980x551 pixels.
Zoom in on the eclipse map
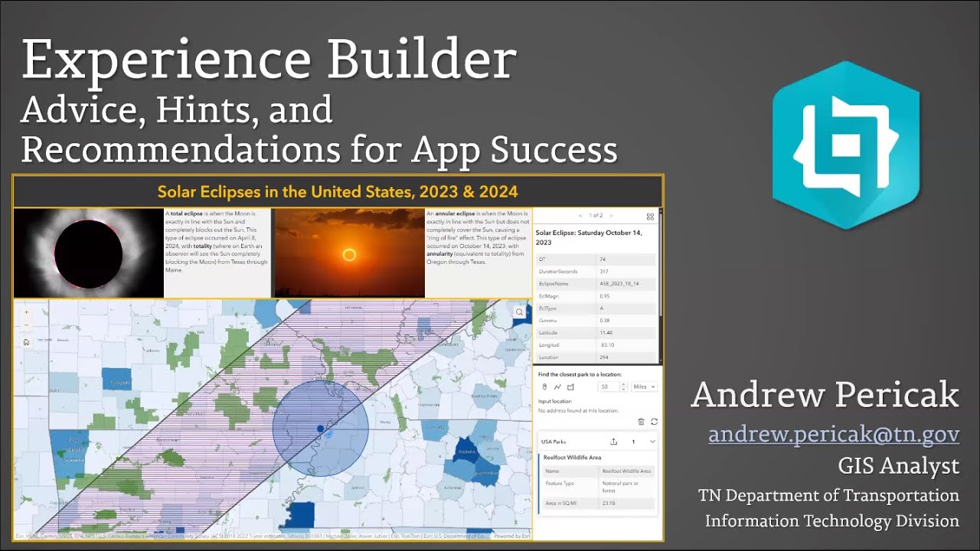click(x=27, y=312)
